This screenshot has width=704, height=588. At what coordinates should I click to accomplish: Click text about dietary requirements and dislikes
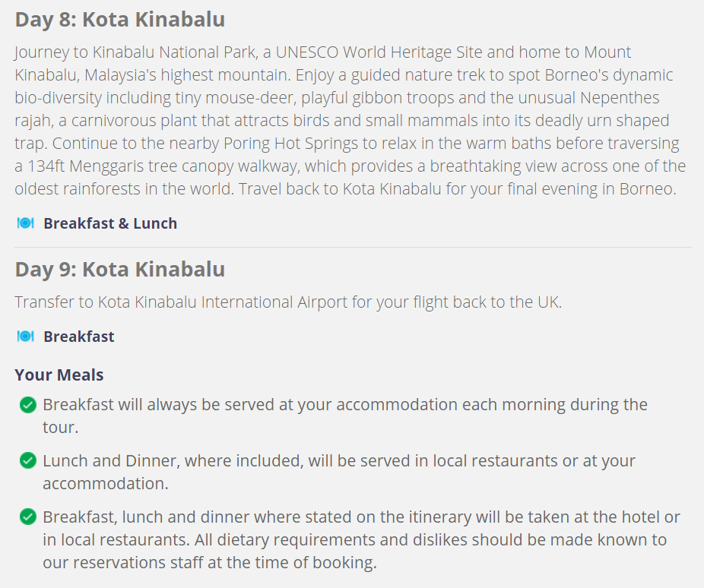[x=361, y=539]
